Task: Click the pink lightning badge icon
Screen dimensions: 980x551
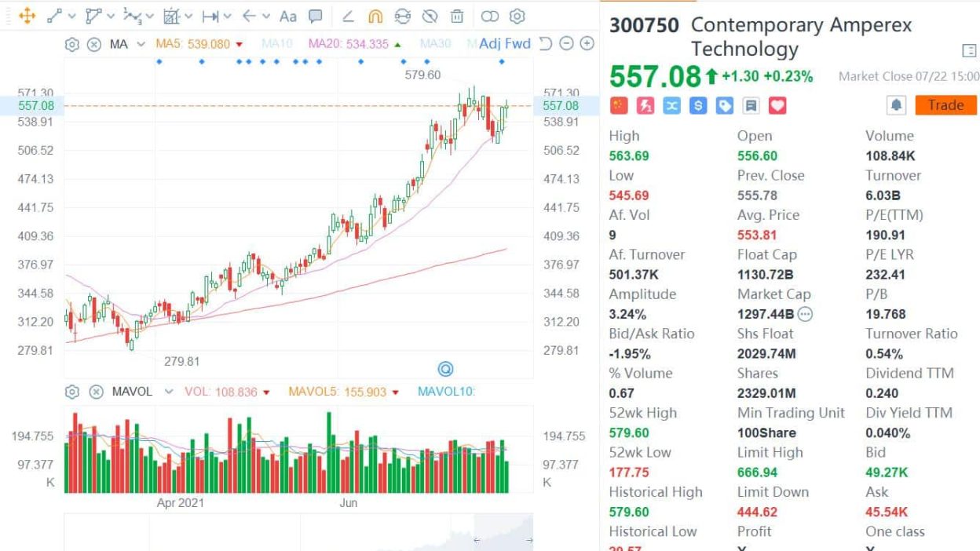Action: (645, 105)
